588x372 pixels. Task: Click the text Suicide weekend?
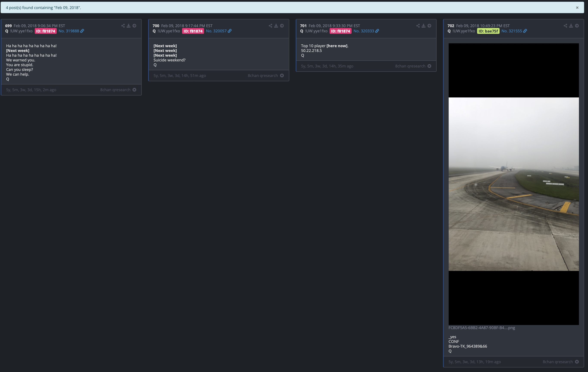click(x=170, y=60)
